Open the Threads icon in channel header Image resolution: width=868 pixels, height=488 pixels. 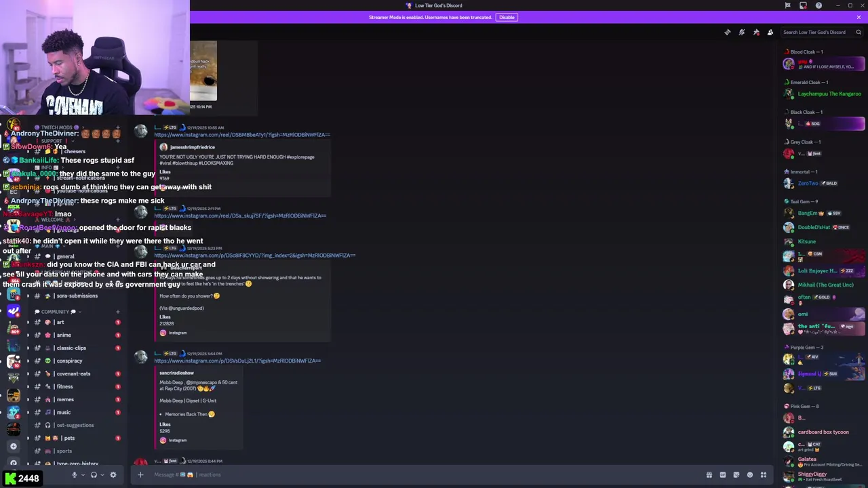(728, 32)
